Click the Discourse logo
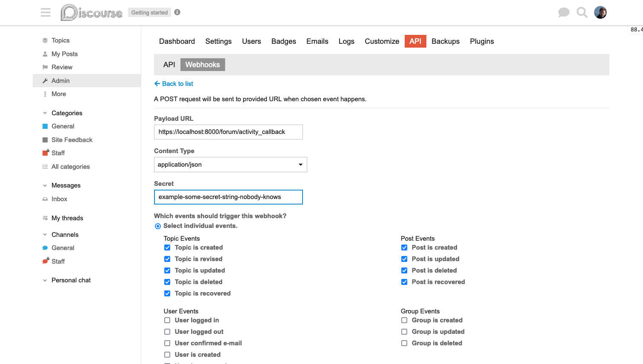 pyautogui.click(x=91, y=13)
